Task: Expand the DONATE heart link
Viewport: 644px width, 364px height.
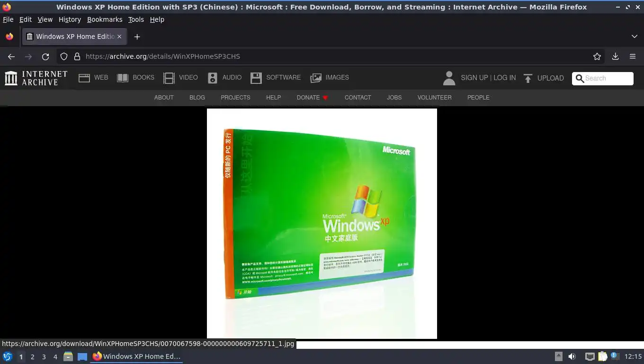Action: tap(313, 98)
